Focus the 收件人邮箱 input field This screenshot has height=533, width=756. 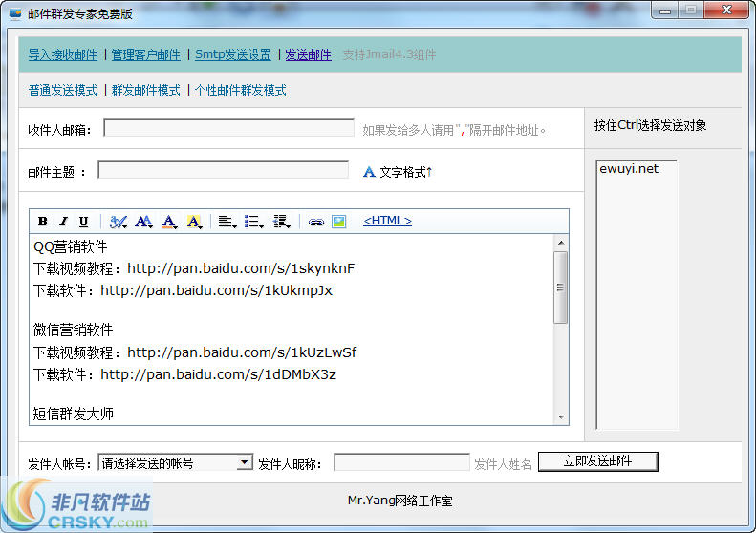click(x=229, y=128)
